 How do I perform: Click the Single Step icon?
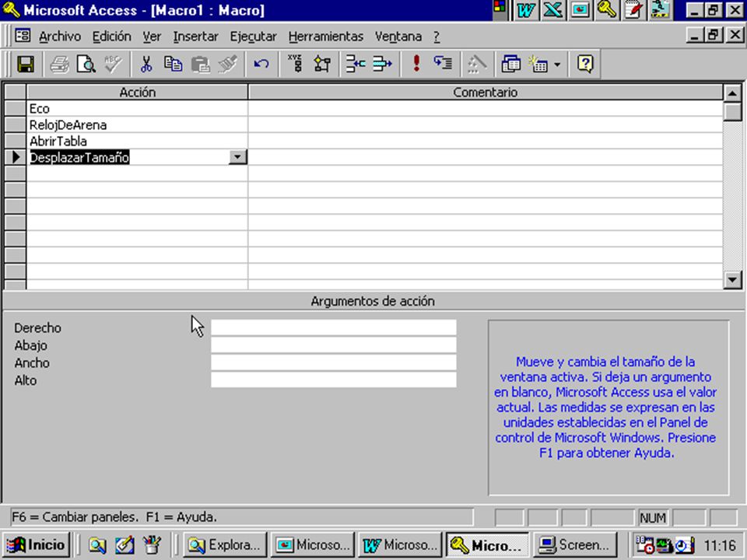443,64
